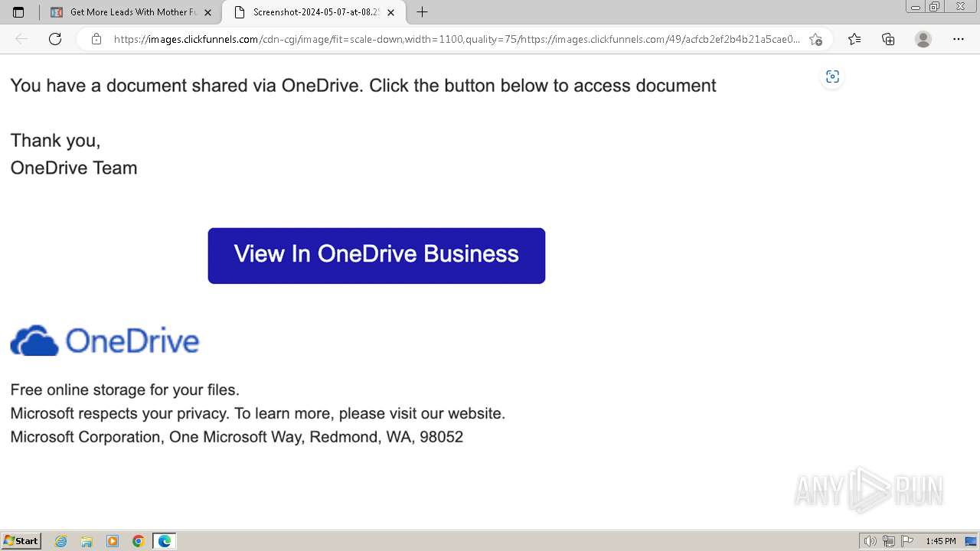The image size is (980, 551).
Task: Open Settings and more menu
Action: point(959,39)
